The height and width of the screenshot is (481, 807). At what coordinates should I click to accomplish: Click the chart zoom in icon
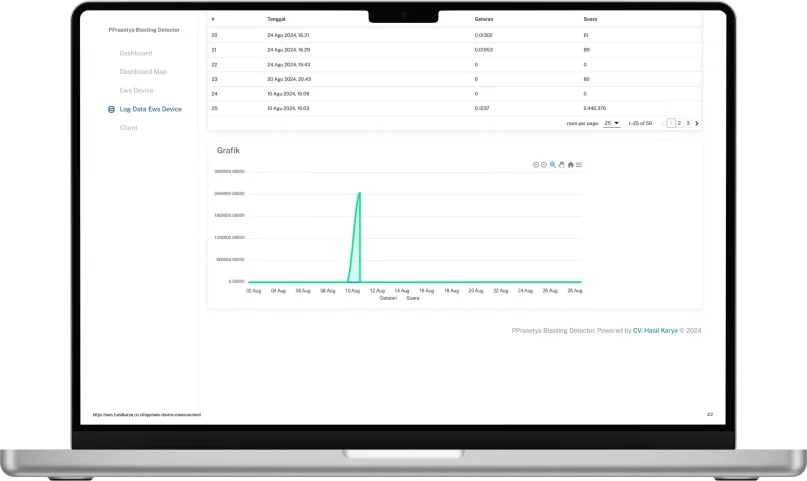pos(536,164)
